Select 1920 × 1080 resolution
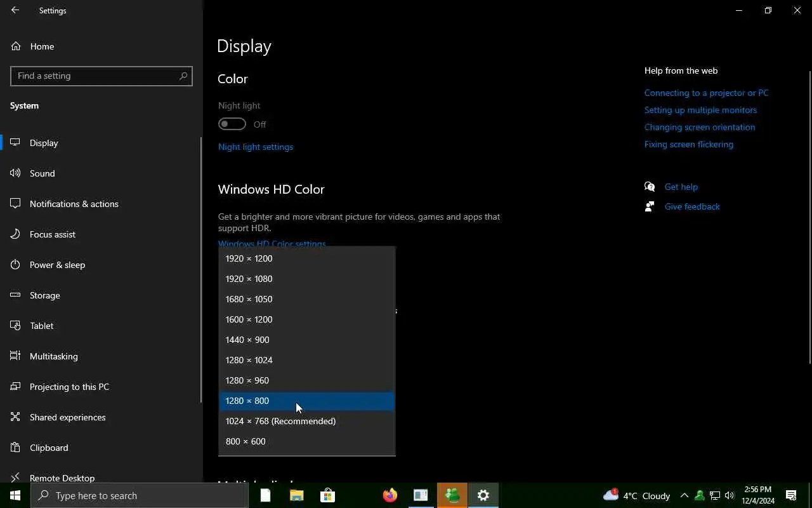This screenshot has width=812, height=508. click(307, 279)
